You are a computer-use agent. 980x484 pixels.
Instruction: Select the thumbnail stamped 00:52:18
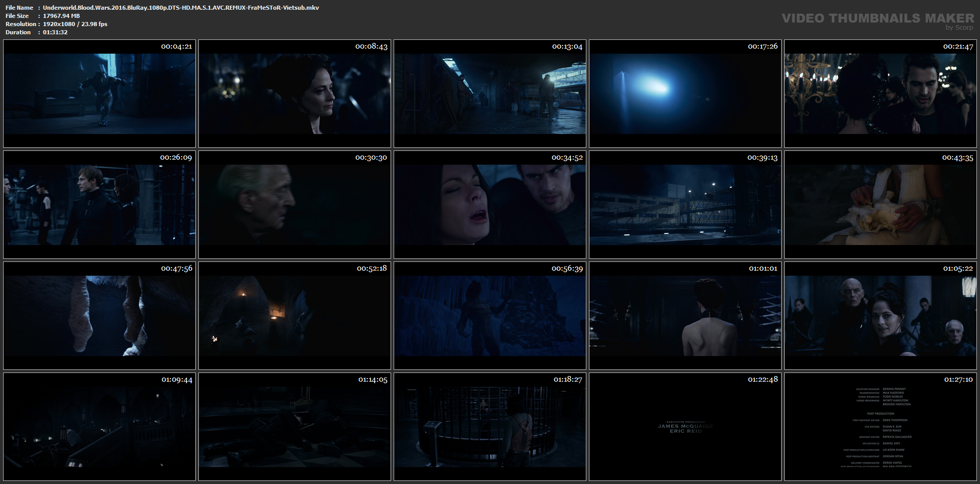pos(294,316)
